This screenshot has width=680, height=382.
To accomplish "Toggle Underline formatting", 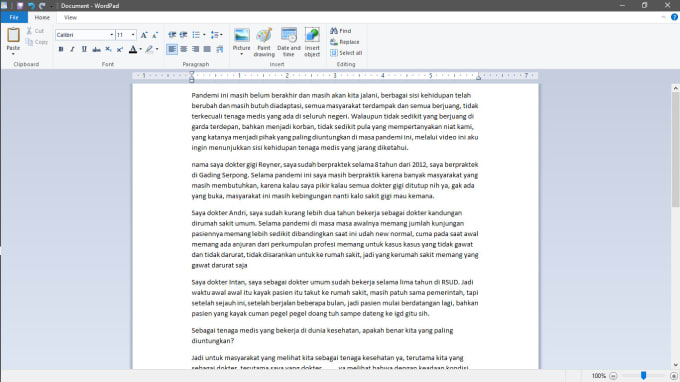I will (84, 49).
